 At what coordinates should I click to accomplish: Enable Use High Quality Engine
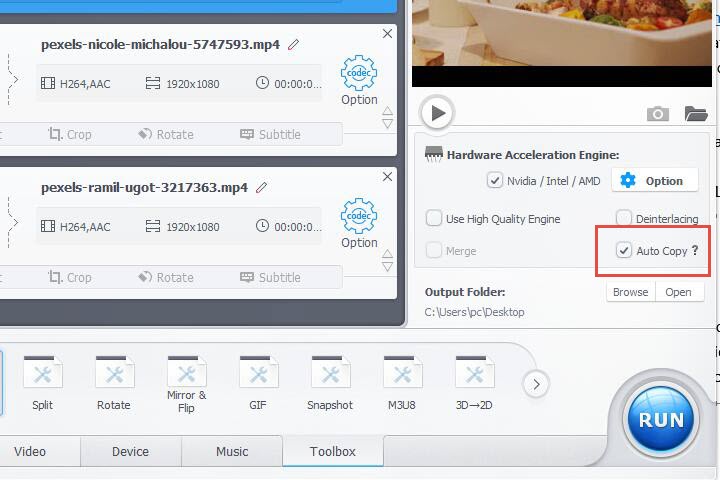(433, 218)
